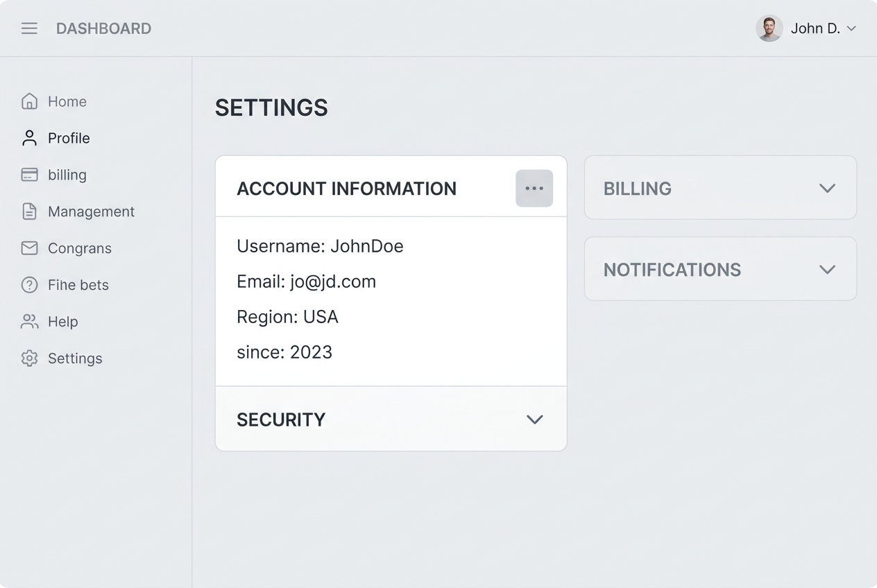Click the Congrans envelope icon
Viewport: 877px width, 588px height.
coord(29,248)
